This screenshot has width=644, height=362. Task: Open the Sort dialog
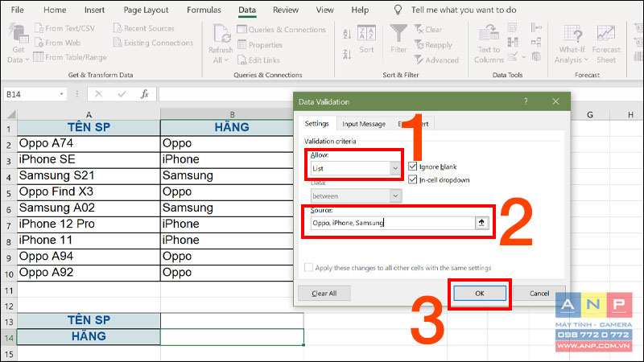coord(366,39)
